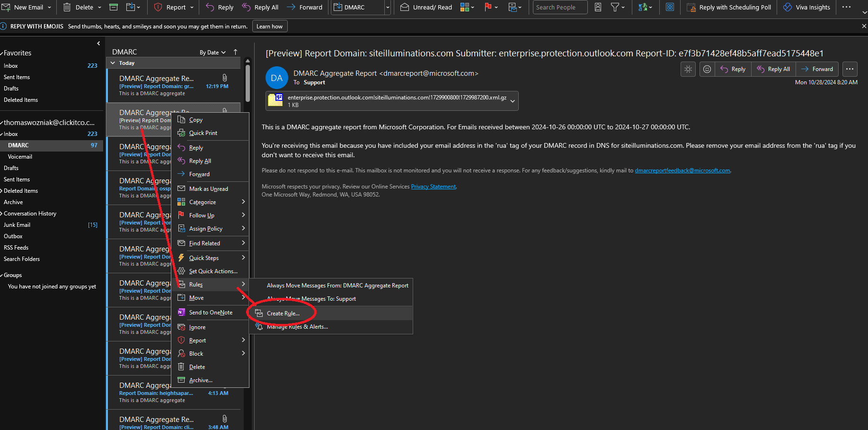Select Always Move Messages From: DMARC Aggregate Report

tap(331, 286)
